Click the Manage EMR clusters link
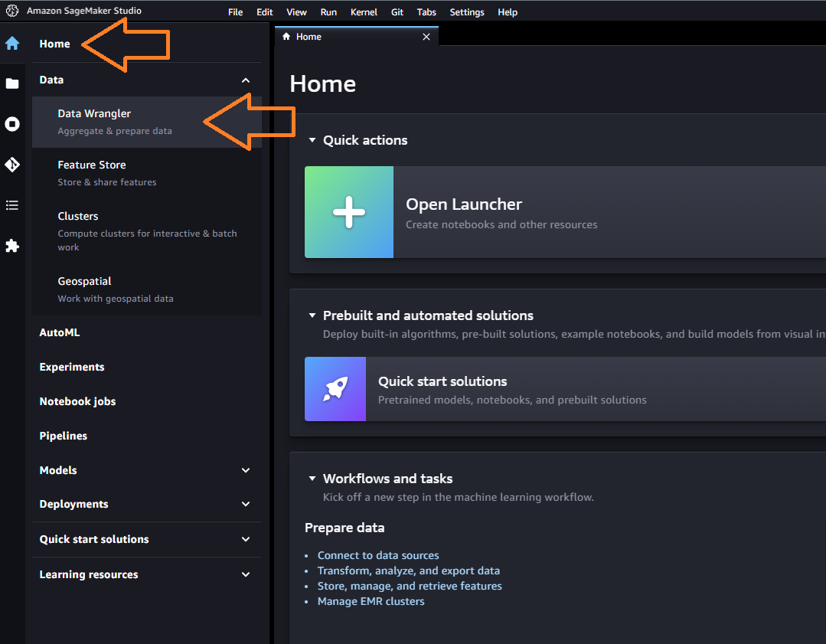826x644 pixels. (x=371, y=601)
